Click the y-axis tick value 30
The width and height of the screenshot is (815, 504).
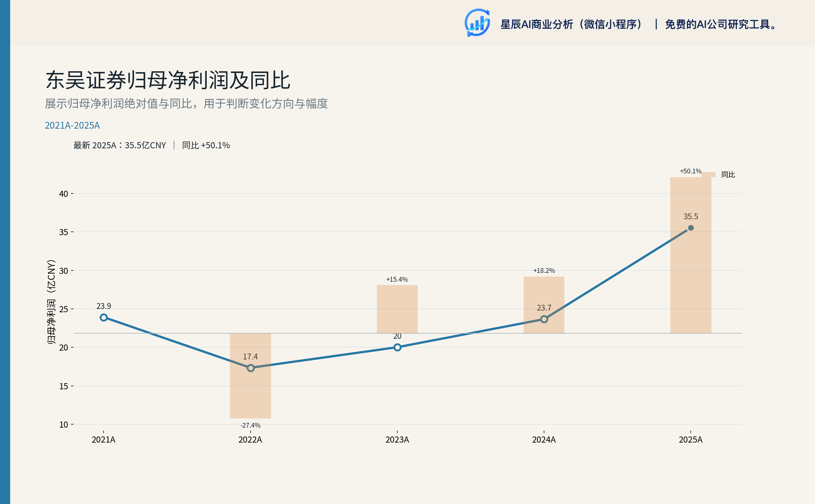pyautogui.click(x=64, y=271)
